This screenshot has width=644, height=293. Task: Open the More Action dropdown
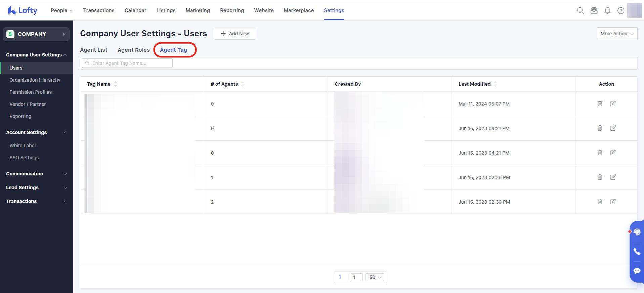coord(617,34)
